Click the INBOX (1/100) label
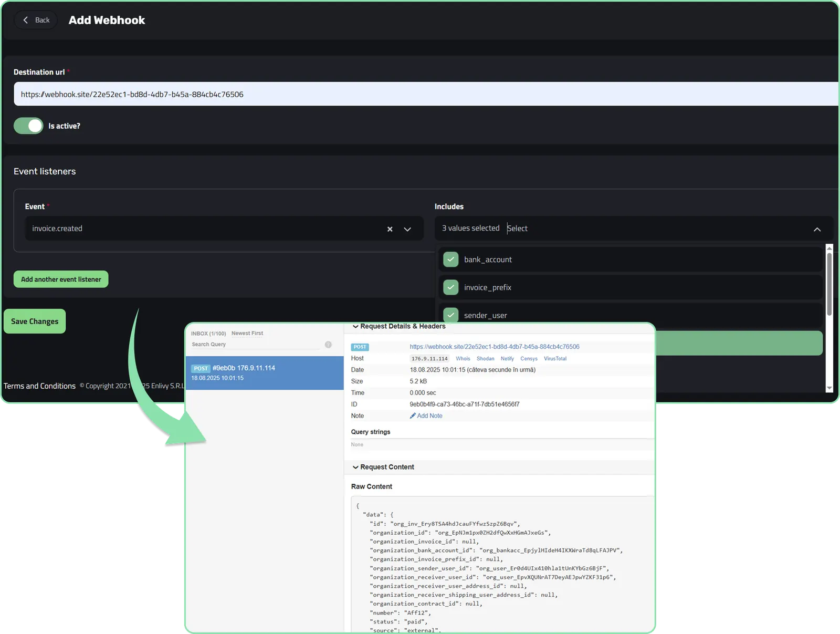This screenshot has height=634, width=840. 208,334
